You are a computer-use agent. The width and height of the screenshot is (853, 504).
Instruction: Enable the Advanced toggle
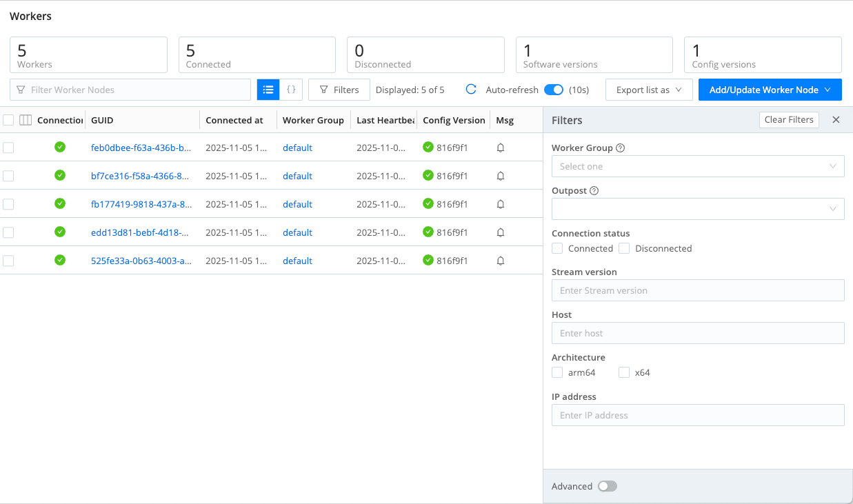click(607, 486)
